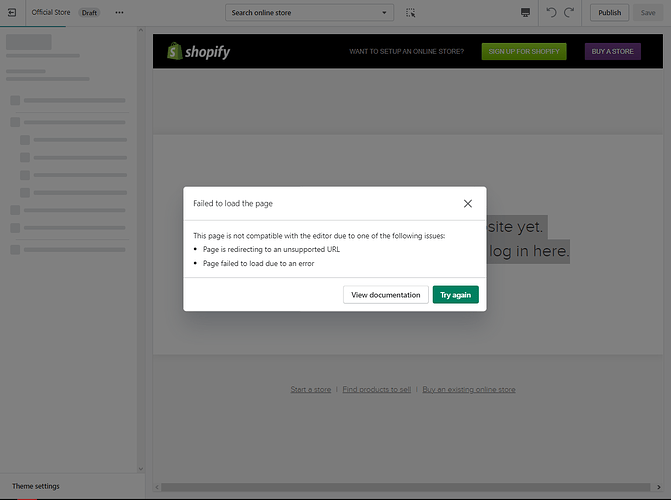Click the Sign Up for Shopify button

pos(524,51)
